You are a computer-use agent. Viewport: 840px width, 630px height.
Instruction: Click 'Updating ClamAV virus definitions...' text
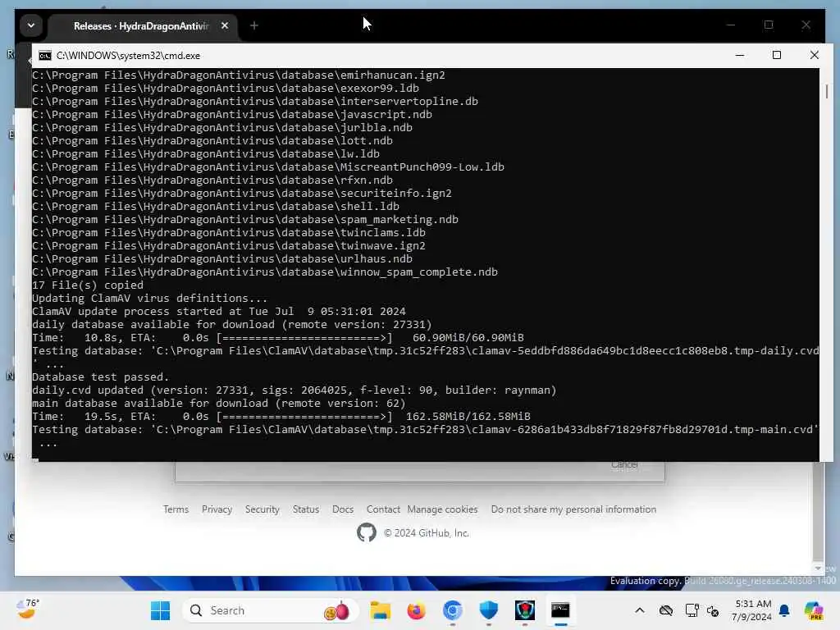pyautogui.click(x=149, y=298)
